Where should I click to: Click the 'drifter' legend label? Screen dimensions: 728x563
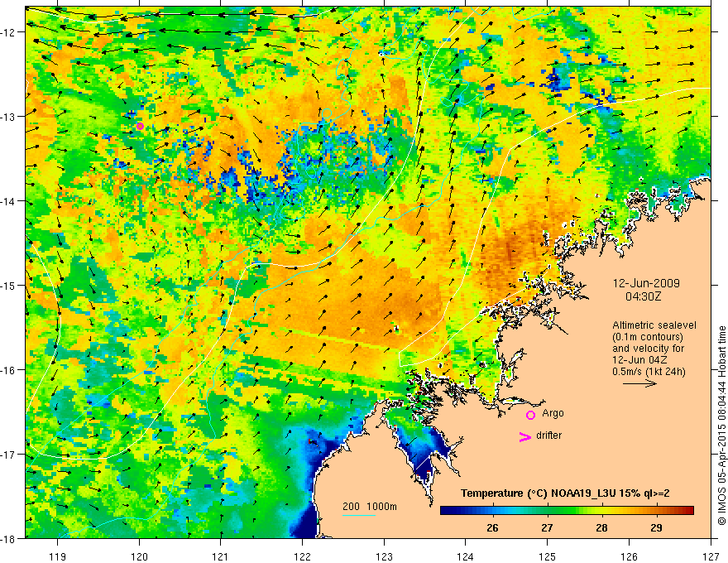pyautogui.click(x=548, y=435)
